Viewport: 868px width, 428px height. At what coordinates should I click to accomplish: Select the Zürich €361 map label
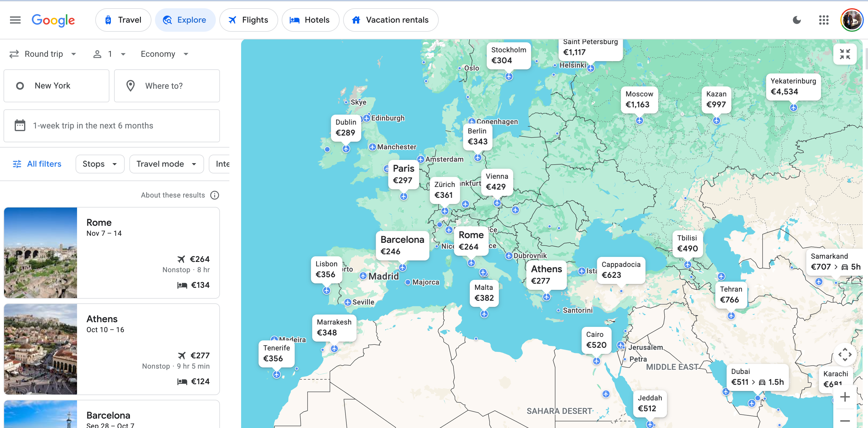tap(445, 190)
